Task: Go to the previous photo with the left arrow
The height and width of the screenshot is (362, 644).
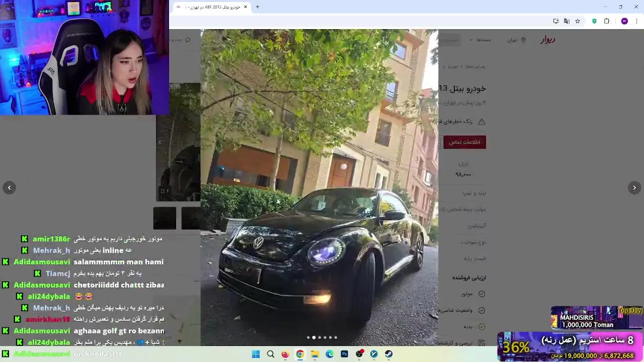Action: coord(9,188)
